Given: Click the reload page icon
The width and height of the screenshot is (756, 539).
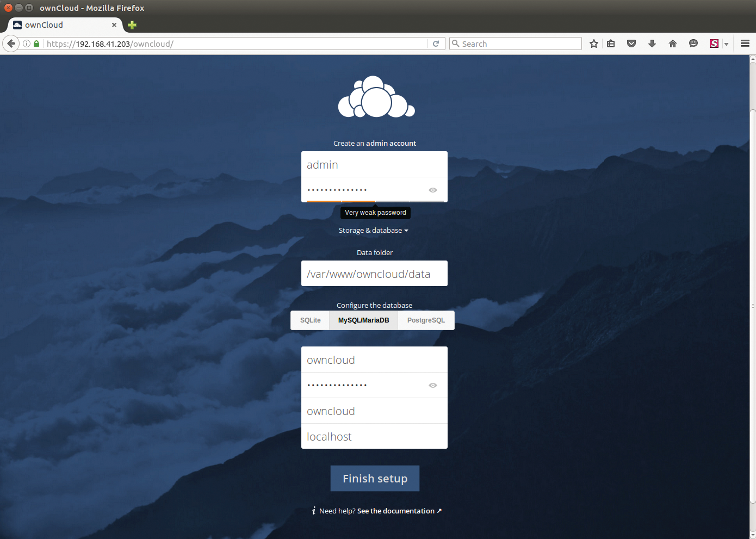Looking at the screenshot, I should tap(436, 44).
